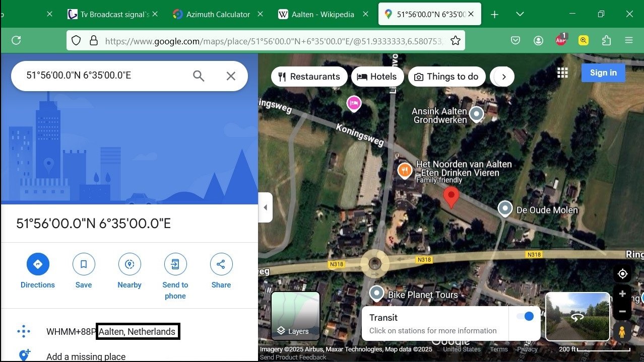This screenshot has height=362, width=644.
Task: Select the Ansink Aalten Grondwerken marker
Action: pyautogui.click(x=476, y=114)
